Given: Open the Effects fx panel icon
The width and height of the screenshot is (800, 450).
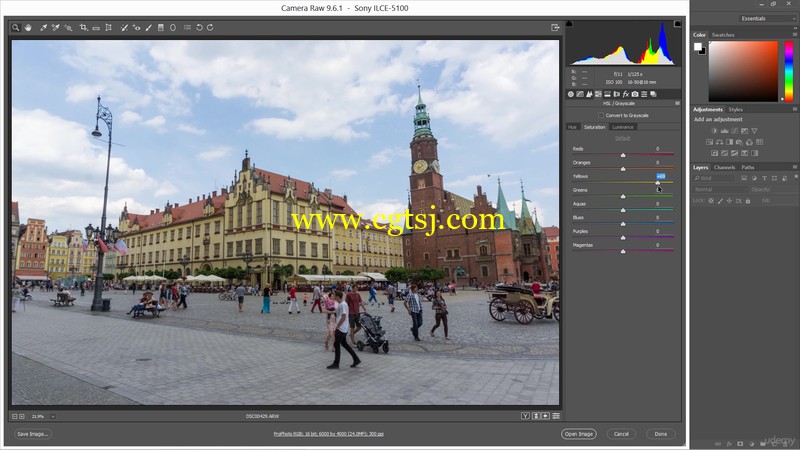Looking at the screenshot, I should [x=626, y=94].
